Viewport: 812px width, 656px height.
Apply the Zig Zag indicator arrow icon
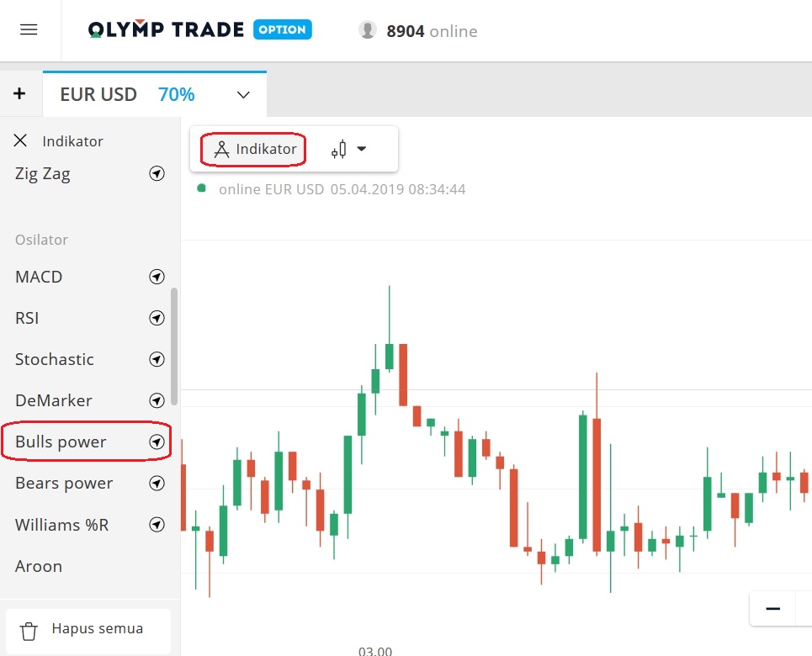click(x=157, y=174)
